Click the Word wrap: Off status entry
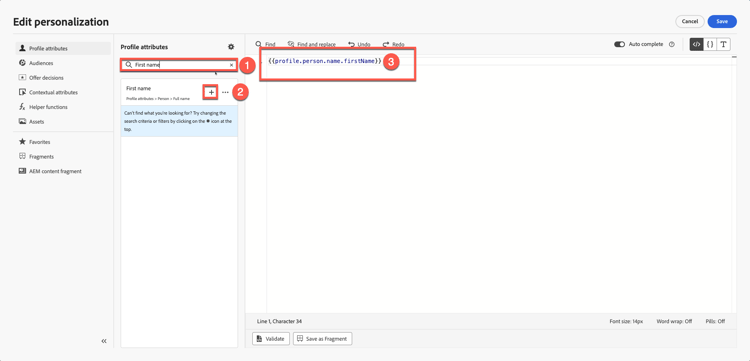Image resolution: width=750 pixels, height=361 pixels. (675, 321)
